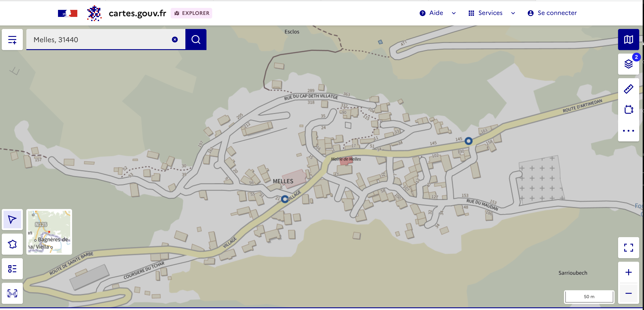Click the ROUTE D'ARTIMEDAN road label
The image size is (644, 310).
pos(582,106)
